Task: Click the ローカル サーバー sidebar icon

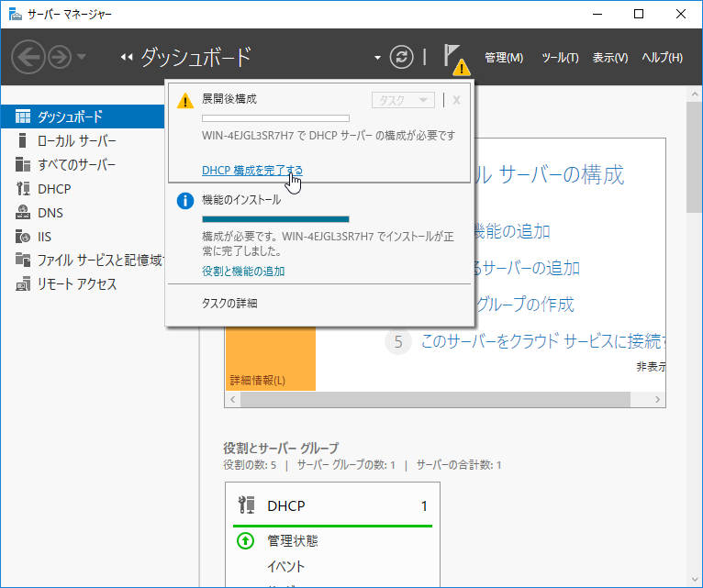Action: [x=22, y=140]
